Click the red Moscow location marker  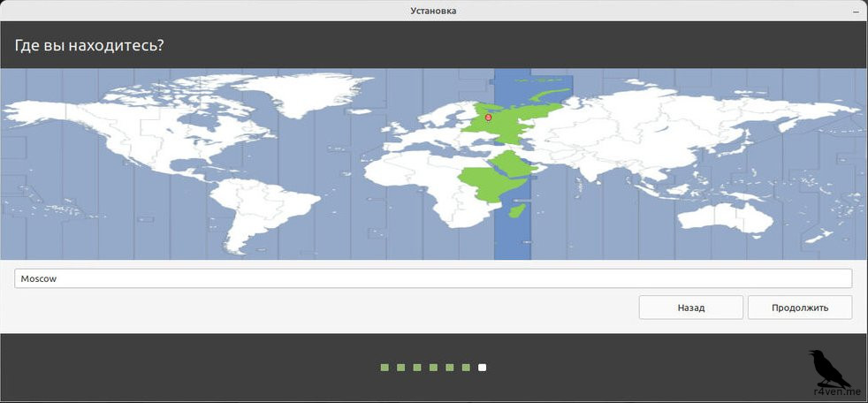[488, 117]
